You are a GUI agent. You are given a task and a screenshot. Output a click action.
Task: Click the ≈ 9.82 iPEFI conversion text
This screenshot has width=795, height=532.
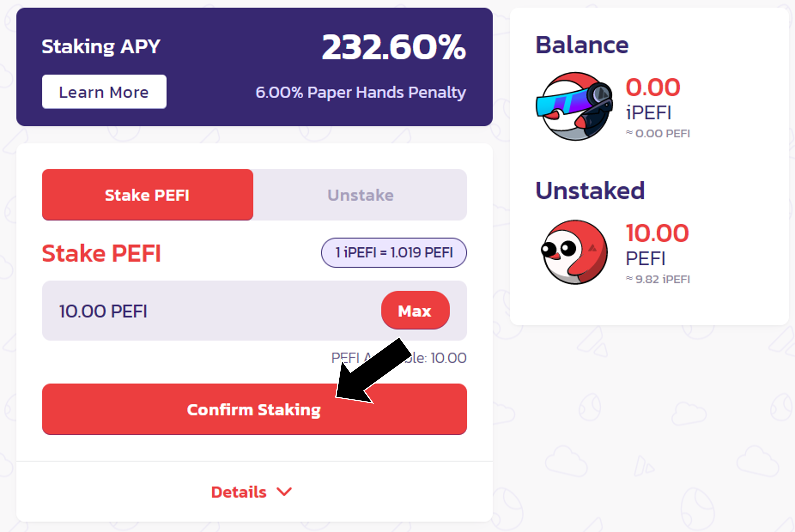coord(658,279)
